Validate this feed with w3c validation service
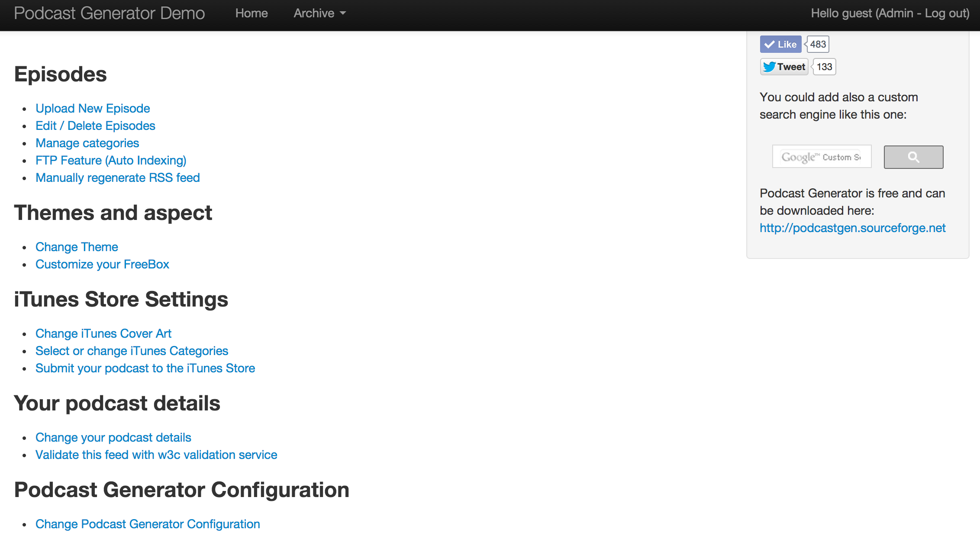 coord(156,455)
